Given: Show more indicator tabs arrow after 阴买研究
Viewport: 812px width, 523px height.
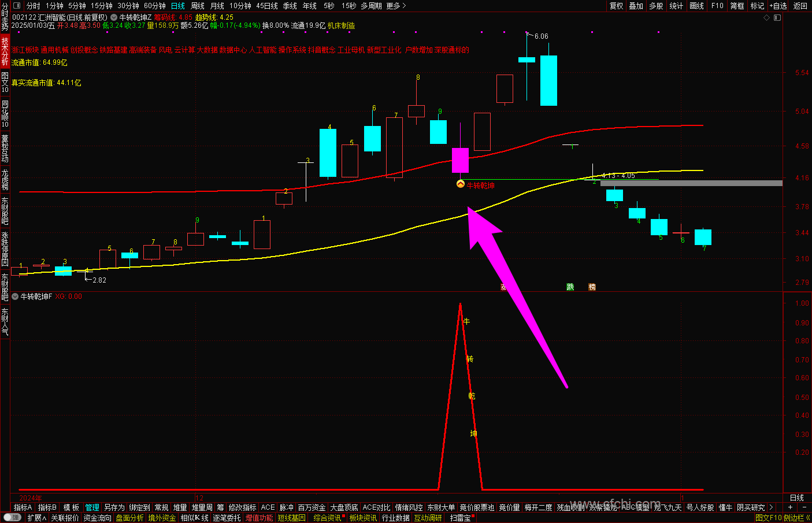Looking at the screenshot, I should tap(771, 507).
